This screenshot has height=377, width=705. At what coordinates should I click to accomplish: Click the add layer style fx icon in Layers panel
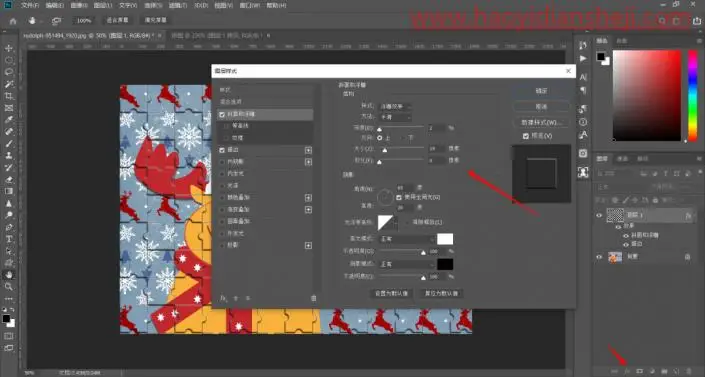point(627,371)
